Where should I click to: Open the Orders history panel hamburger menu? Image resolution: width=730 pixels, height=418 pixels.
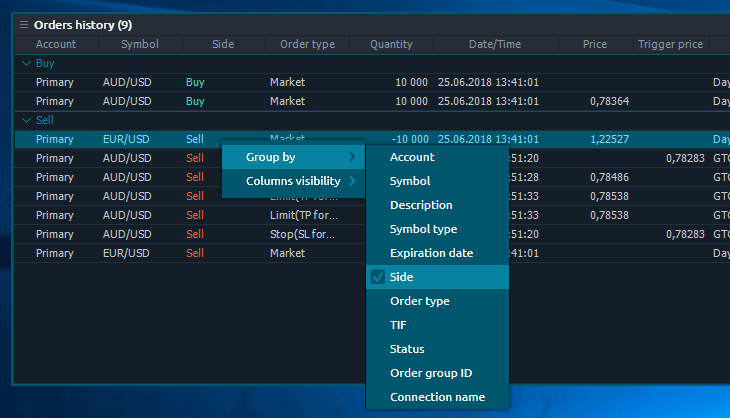click(x=24, y=24)
